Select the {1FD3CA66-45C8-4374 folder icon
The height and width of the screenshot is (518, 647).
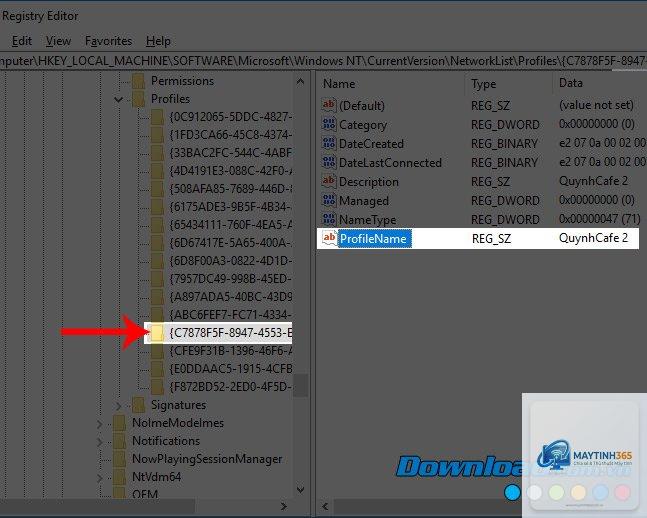[x=157, y=135]
